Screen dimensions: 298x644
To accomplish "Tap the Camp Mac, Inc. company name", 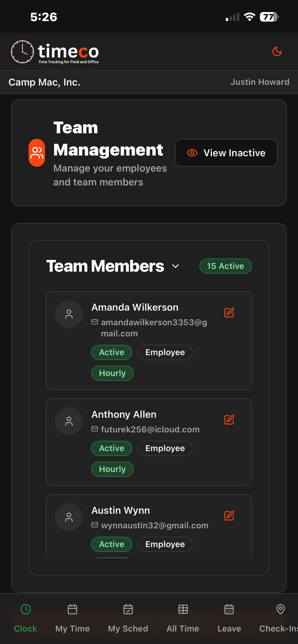I will 45,82.
